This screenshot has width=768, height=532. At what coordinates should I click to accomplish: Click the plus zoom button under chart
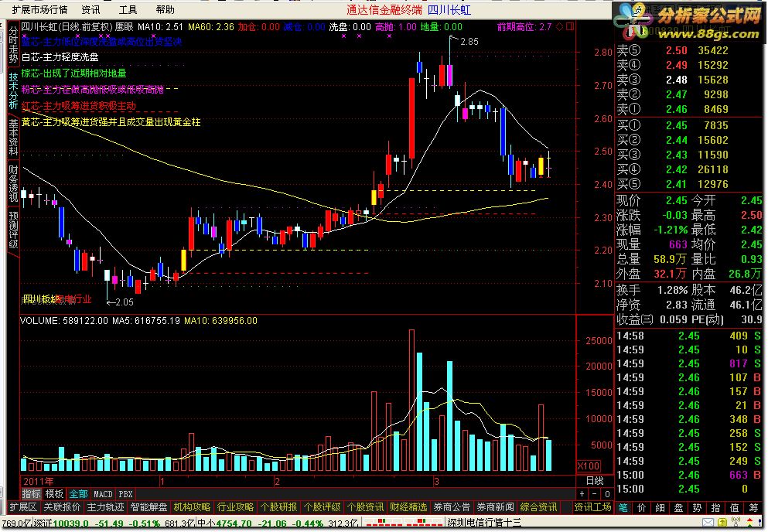point(582,494)
